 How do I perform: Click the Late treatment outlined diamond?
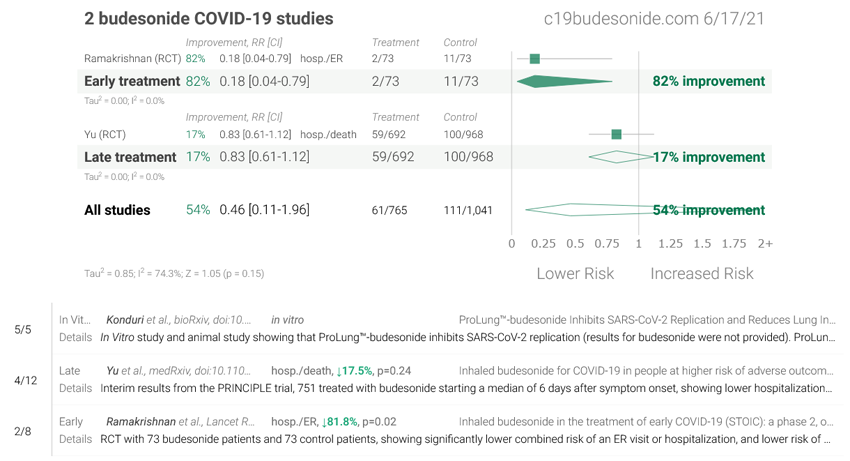coord(620,157)
